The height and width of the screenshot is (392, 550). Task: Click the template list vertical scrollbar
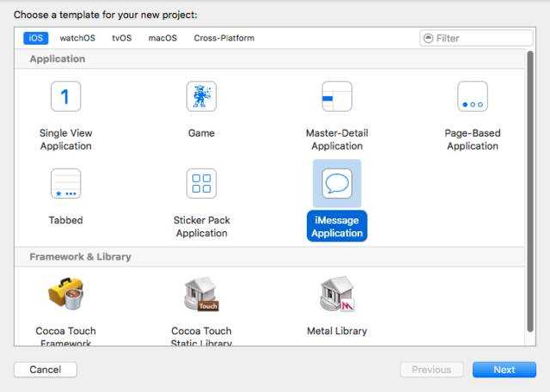coord(530,198)
